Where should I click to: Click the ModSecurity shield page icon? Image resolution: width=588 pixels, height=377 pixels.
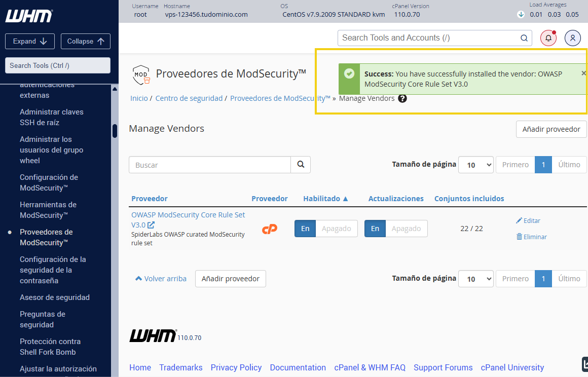[x=141, y=74]
